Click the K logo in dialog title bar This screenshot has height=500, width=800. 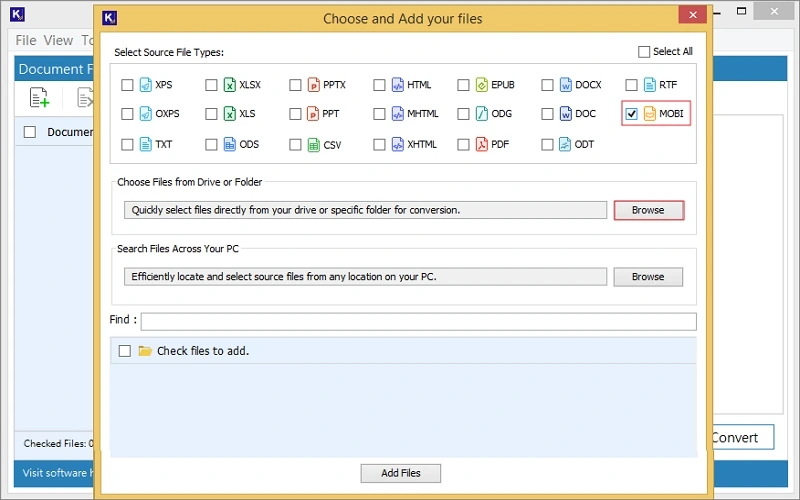click(110, 18)
